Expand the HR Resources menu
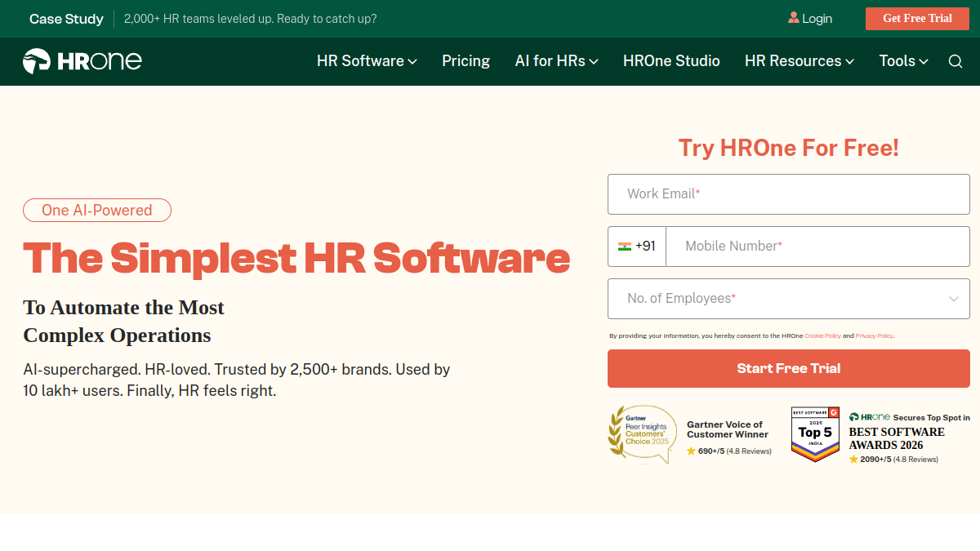This screenshot has width=980, height=551. pyautogui.click(x=799, y=61)
